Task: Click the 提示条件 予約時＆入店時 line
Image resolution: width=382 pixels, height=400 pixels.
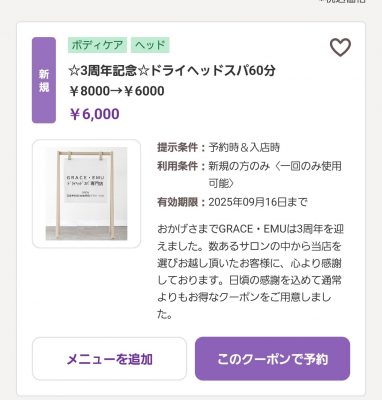Action: pyautogui.click(x=219, y=147)
